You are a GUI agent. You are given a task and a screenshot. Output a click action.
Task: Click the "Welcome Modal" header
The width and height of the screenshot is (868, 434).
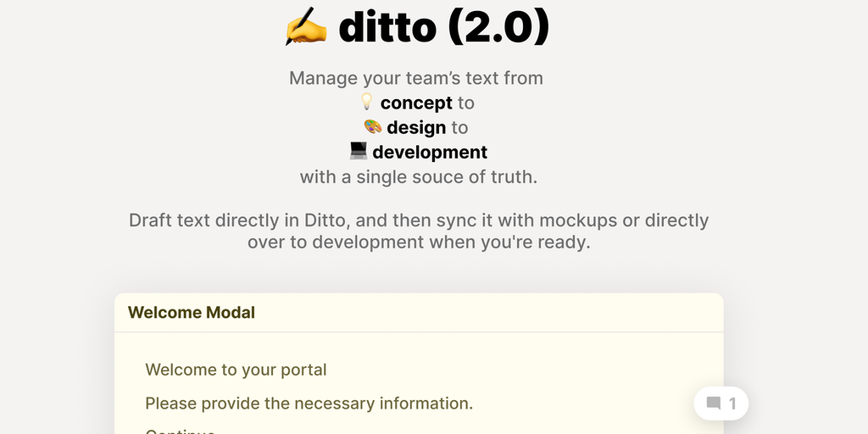click(192, 312)
